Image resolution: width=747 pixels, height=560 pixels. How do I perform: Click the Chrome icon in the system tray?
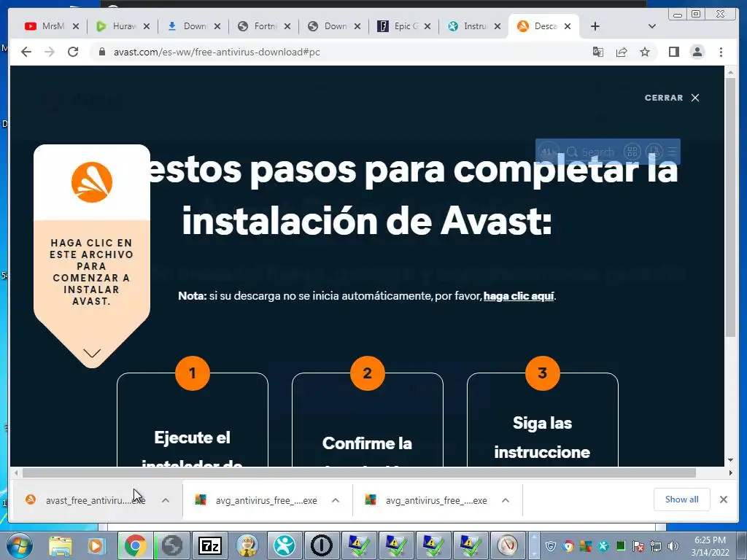568,546
